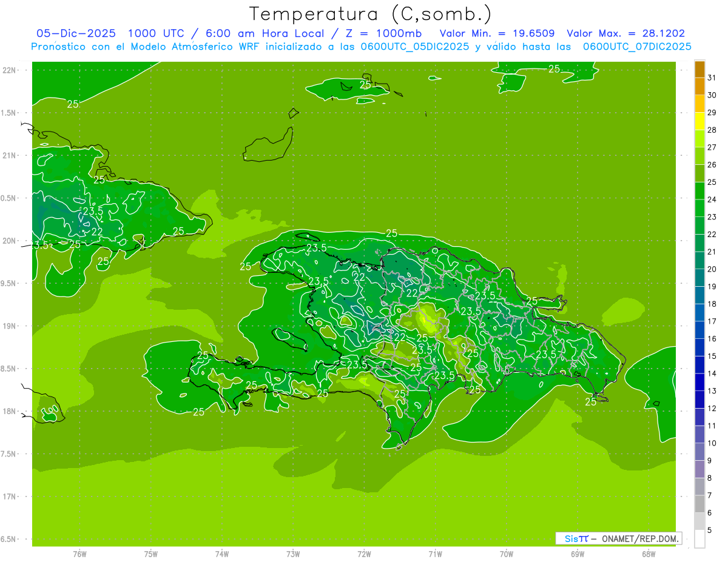Click the '73W' longitude axis label

293,554
